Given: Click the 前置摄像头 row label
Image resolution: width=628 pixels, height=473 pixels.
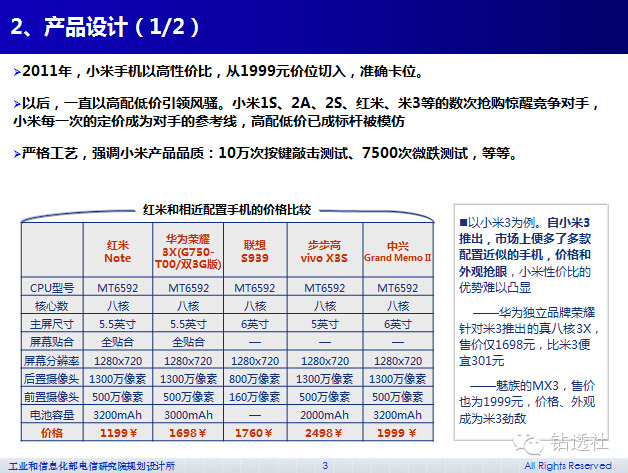Looking at the screenshot, I should pos(52,397).
